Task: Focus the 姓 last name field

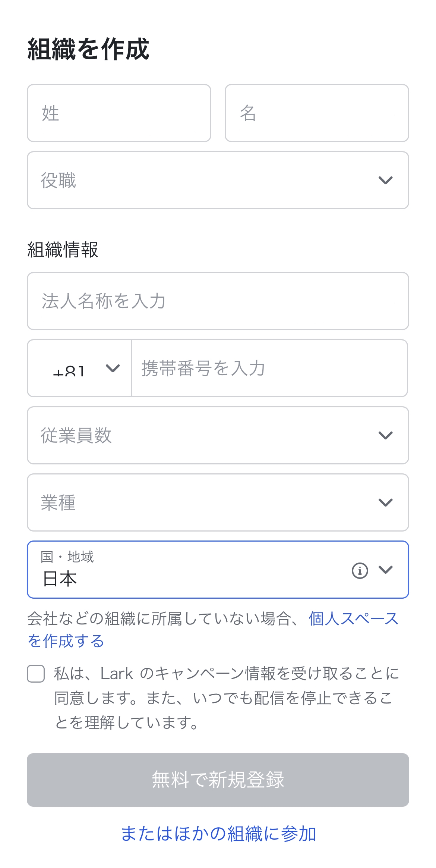Action: tap(119, 113)
